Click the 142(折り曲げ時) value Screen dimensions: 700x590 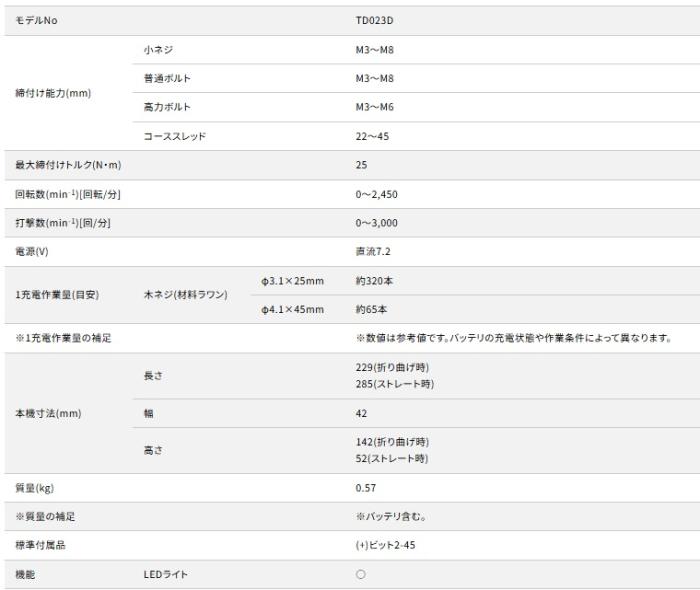pos(392,442)
